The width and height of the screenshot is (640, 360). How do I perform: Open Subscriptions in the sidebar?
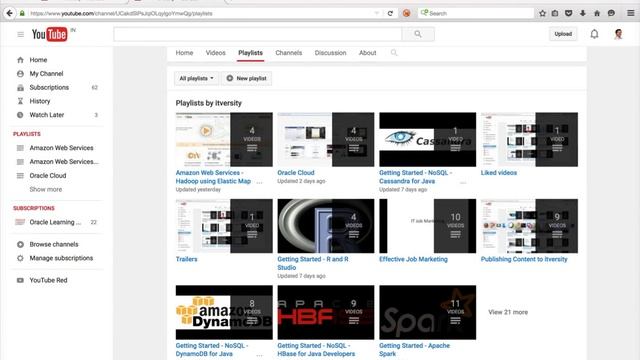[x=49, y=88]
